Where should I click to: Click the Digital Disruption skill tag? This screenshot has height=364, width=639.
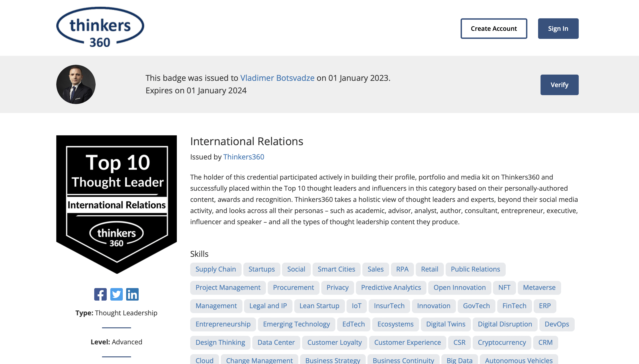click(505, 324)
